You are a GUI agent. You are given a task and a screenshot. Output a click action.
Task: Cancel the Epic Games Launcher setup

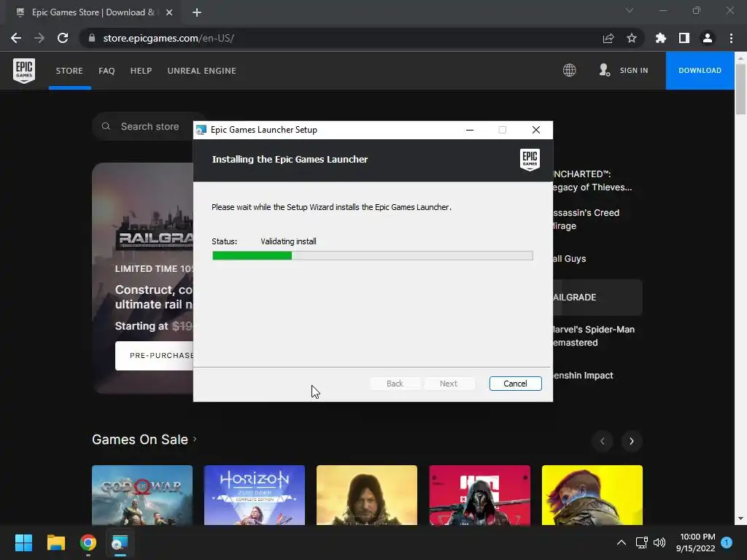coord(516,384)
